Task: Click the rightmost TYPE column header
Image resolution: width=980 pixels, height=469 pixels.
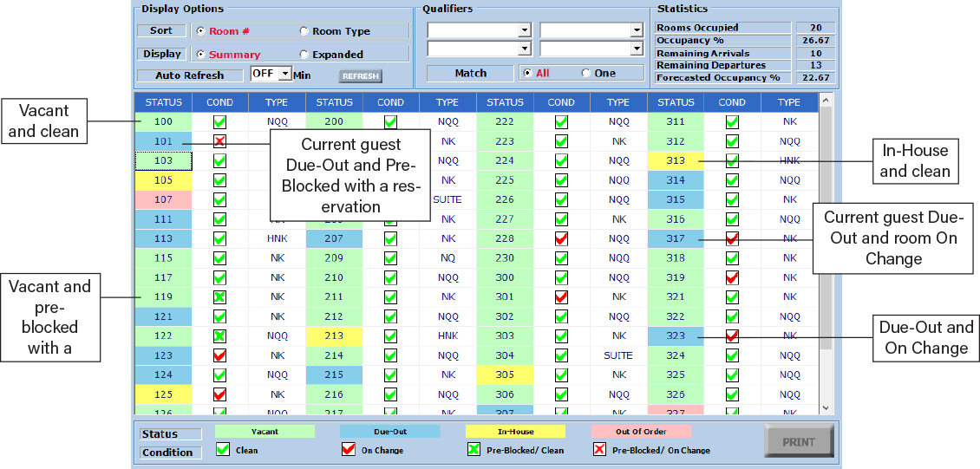Action: tap(787, 102)
